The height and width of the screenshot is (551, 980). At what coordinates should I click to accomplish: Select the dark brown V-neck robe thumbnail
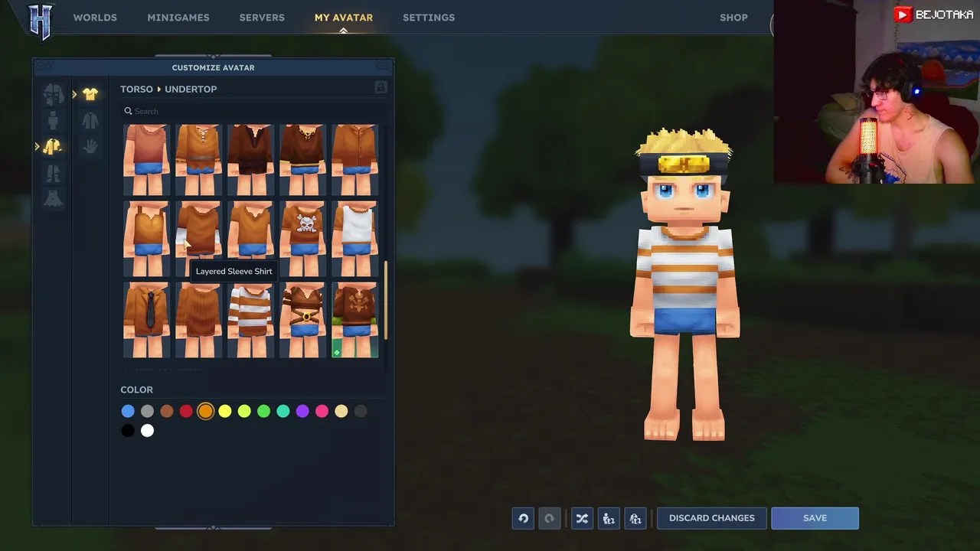click(251, 159)
